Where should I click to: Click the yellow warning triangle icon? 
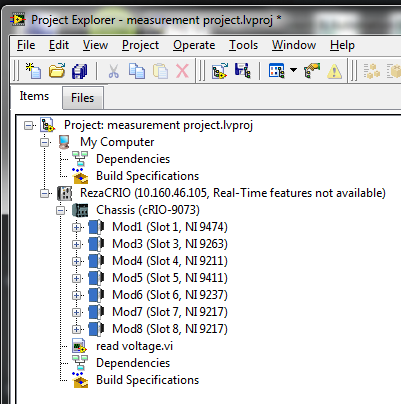point(334,71)
